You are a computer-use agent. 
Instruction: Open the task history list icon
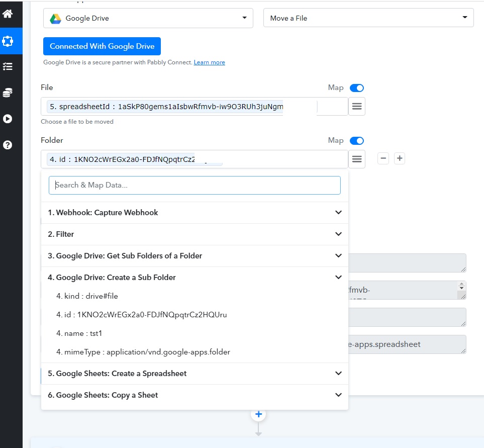(8, 66)
